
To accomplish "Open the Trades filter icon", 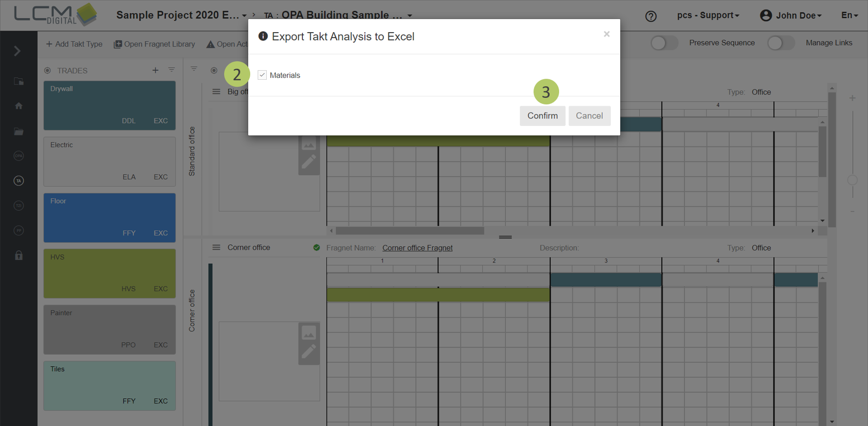I will pos(171,70).
